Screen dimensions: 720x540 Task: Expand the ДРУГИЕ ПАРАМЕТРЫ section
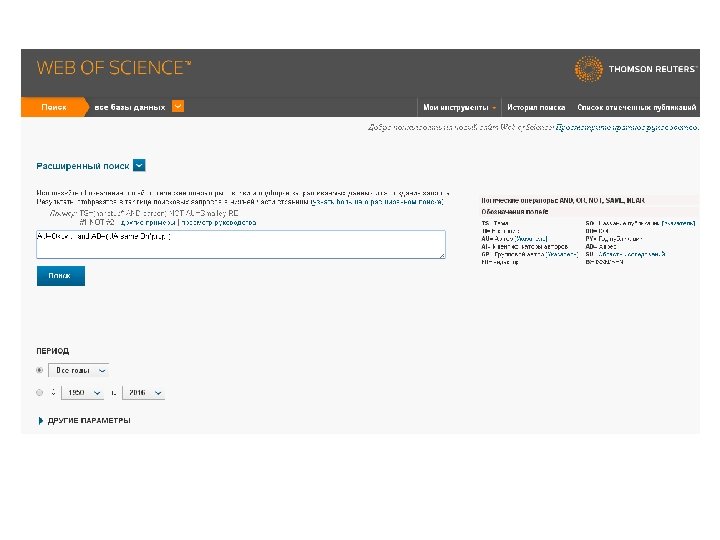coord(84,421)
